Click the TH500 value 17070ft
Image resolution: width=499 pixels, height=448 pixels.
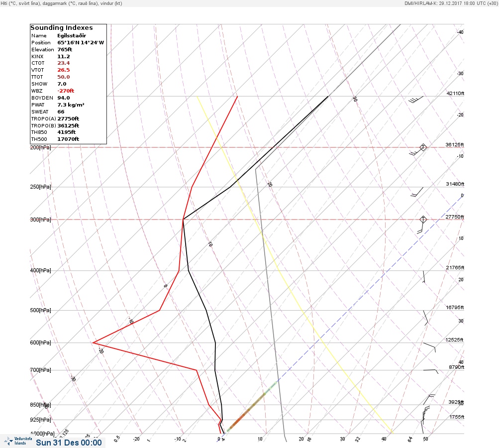pyautogui.click(x=68, y=139)
